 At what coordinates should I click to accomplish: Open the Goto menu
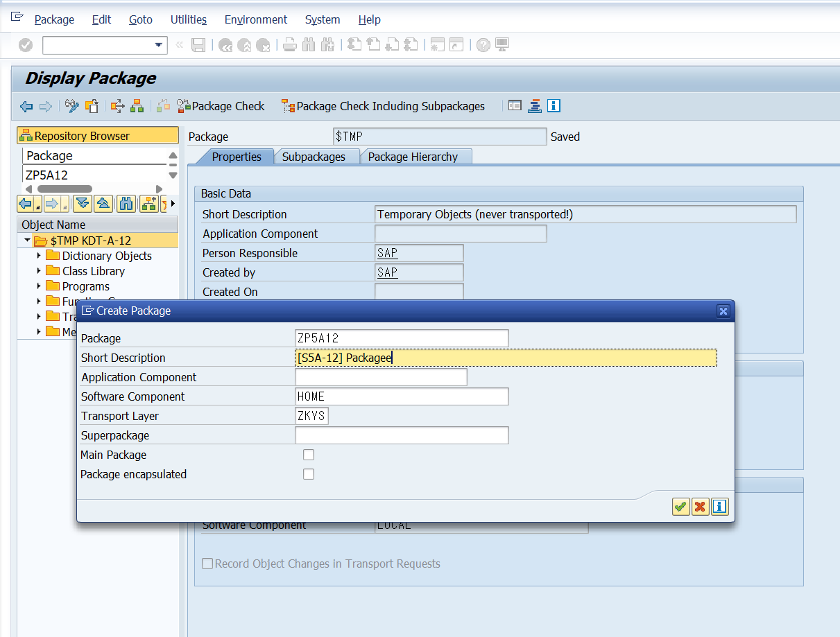pos(141,19)
